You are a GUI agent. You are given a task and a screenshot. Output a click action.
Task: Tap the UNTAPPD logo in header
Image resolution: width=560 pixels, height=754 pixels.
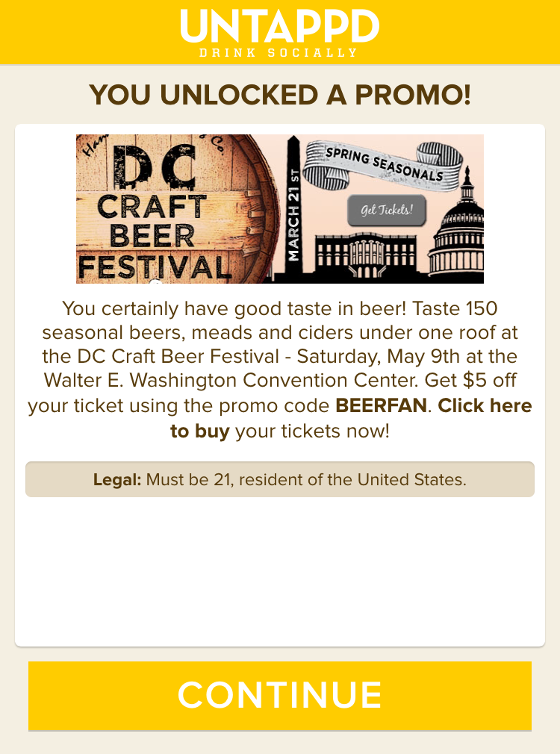point(280,26)
